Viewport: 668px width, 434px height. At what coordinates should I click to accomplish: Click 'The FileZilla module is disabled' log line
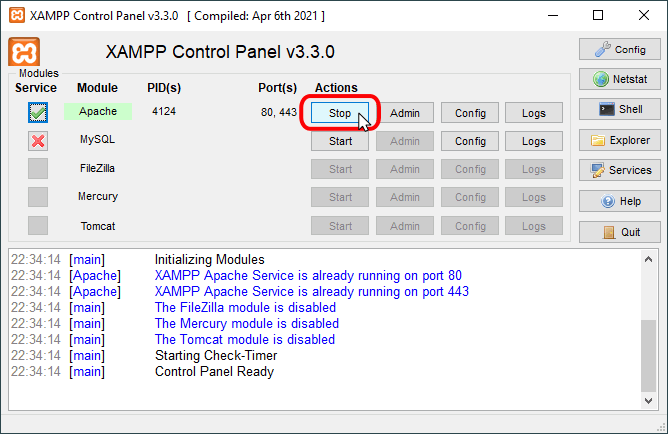pyautogui.click(x=245, y=308)
